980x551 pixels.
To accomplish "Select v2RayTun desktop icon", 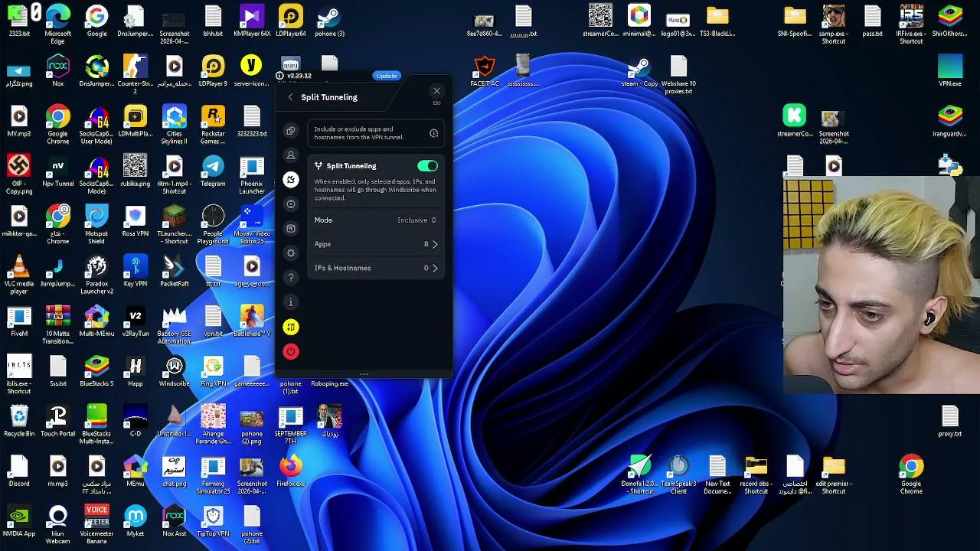I will [136, 321].
